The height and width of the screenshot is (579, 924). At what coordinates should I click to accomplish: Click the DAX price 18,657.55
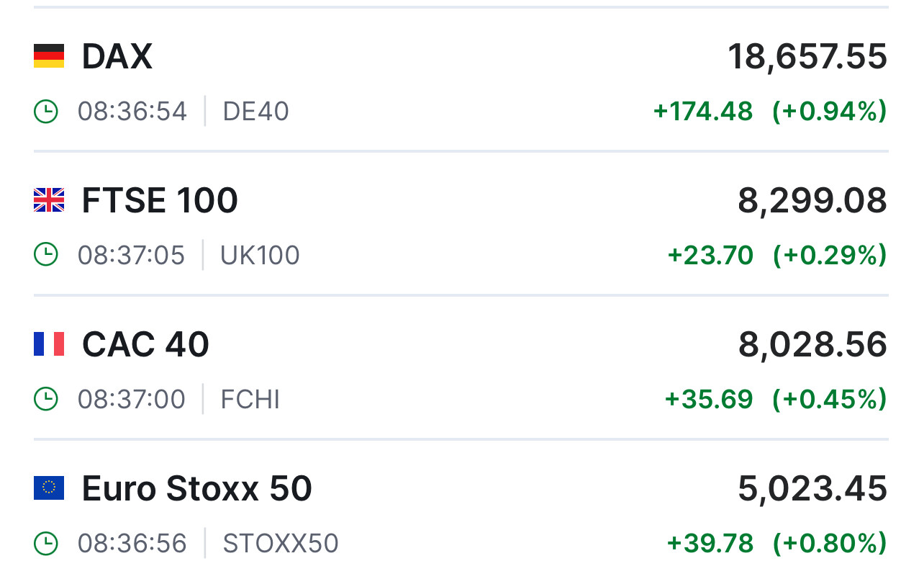click(807, 56)
